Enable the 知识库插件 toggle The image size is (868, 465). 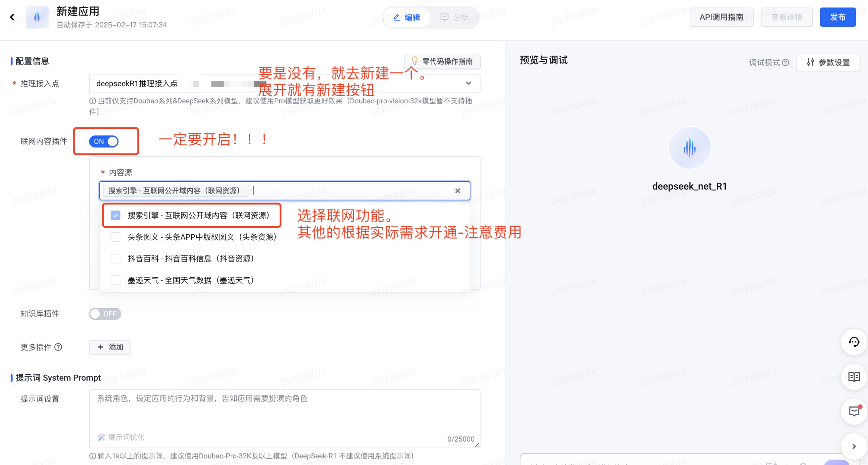(x=105, y=314)
